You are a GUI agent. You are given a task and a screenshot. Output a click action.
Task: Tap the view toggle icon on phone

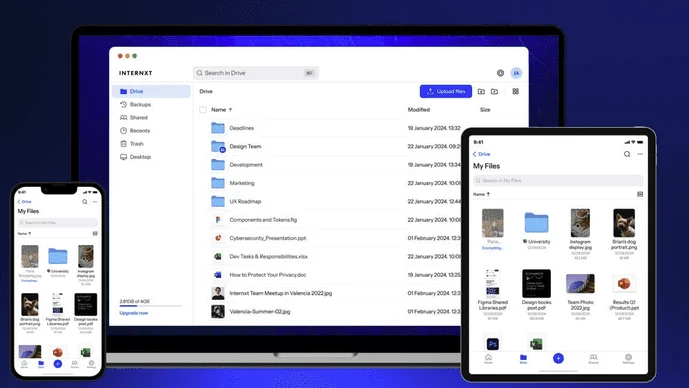click(95, 233)
